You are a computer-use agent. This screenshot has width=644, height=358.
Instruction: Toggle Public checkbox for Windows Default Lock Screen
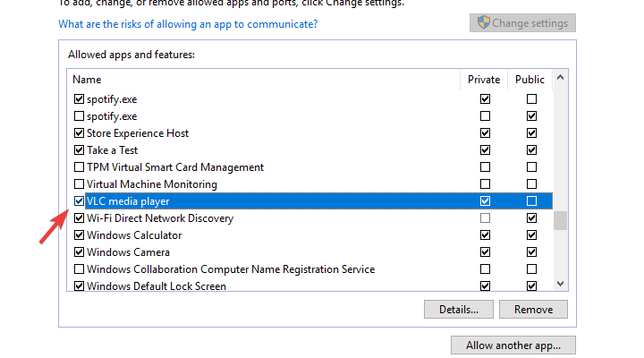(x=531, y=286)
